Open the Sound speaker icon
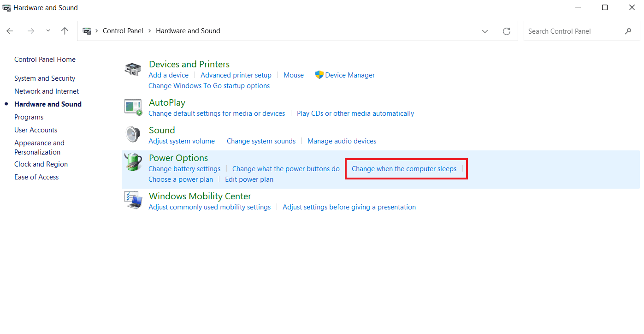 [133, 134]
